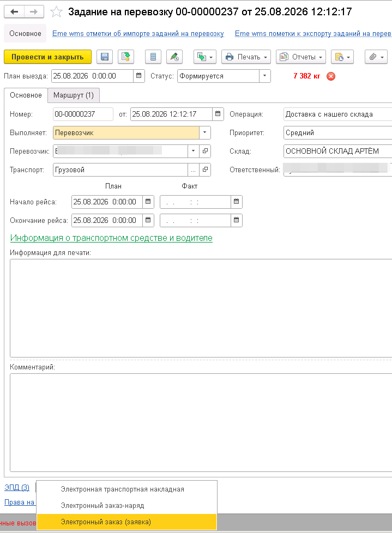Open the create-based-on dropdown button
The image size is (392, 533).
pos(205,57)
